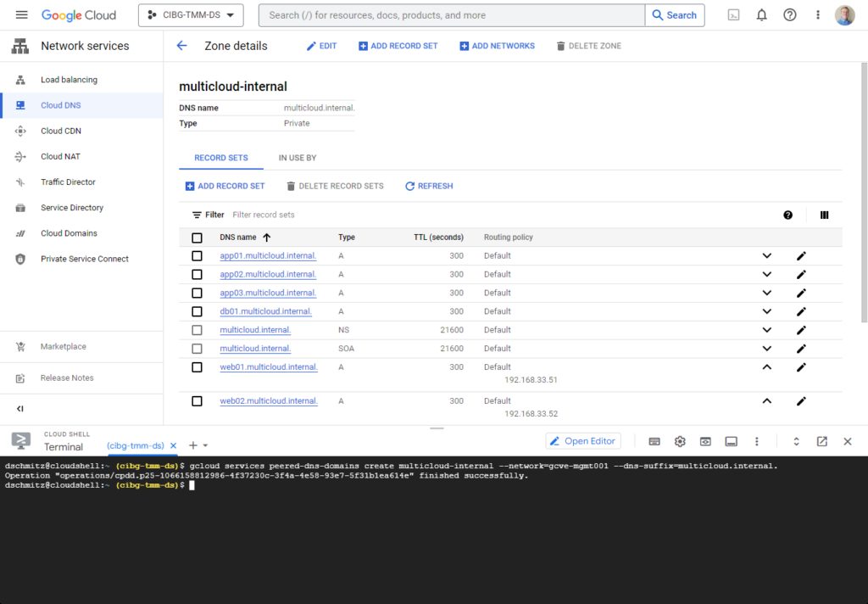Open the user account avatar
The image size is (868, 604).
click(845, 15)
